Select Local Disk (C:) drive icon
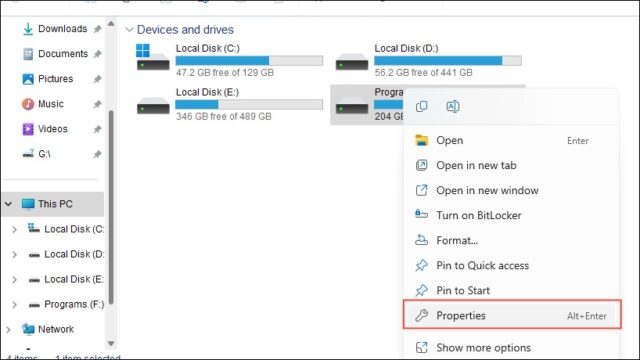 [153, 58]
